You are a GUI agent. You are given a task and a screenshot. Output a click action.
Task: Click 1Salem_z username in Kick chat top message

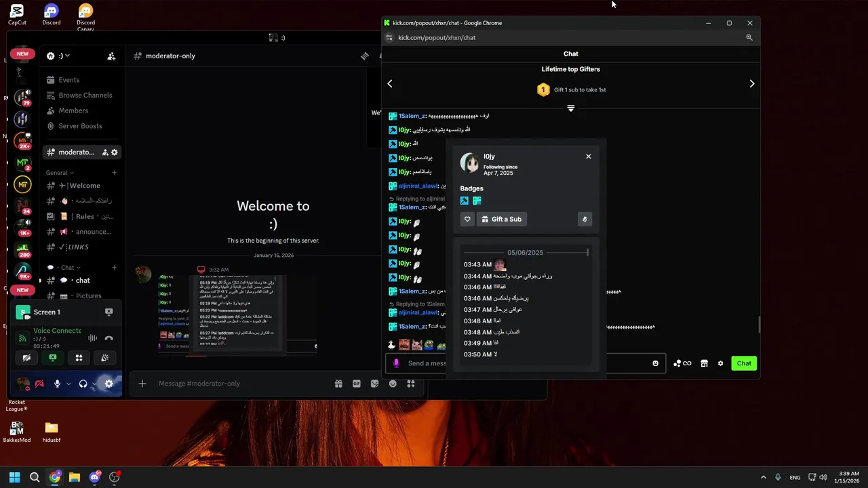click(412, 116)
